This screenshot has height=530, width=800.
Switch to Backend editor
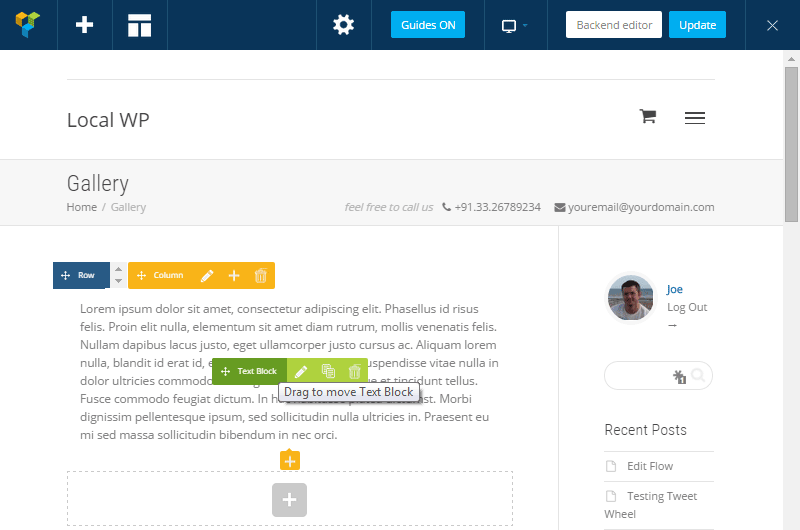(614, 24)
